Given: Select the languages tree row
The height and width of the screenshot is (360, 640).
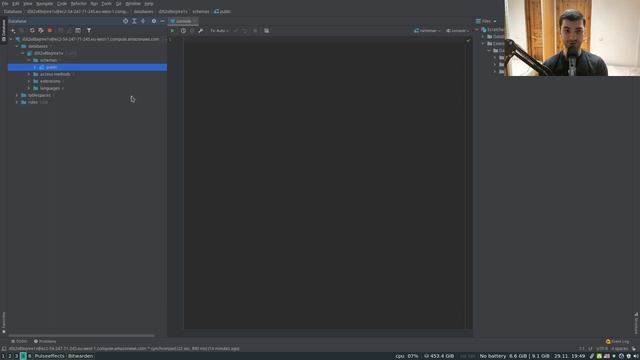Looking at the screenshot, I should [x=87, y=88].
